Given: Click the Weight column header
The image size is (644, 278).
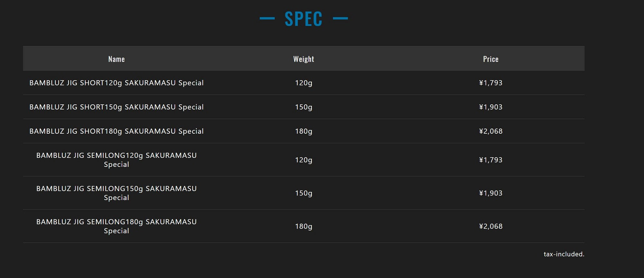Looking at the screenshot, I should pyautogui.click(x=303, y=59).
